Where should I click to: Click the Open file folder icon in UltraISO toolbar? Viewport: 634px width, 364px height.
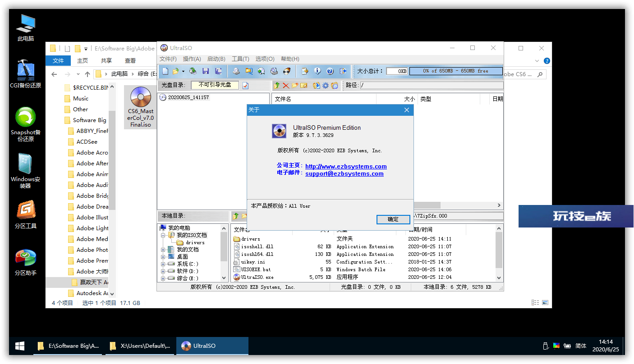(x=175, y=71)
